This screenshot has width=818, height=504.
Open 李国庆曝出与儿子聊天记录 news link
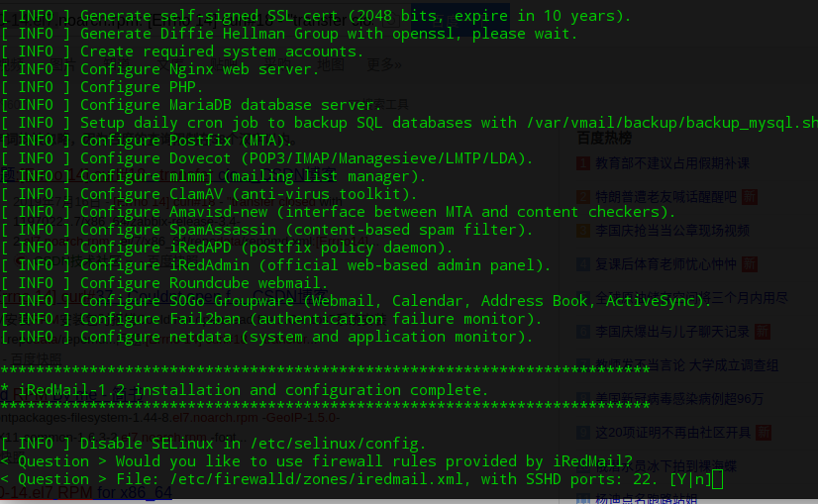coord(671,332)
